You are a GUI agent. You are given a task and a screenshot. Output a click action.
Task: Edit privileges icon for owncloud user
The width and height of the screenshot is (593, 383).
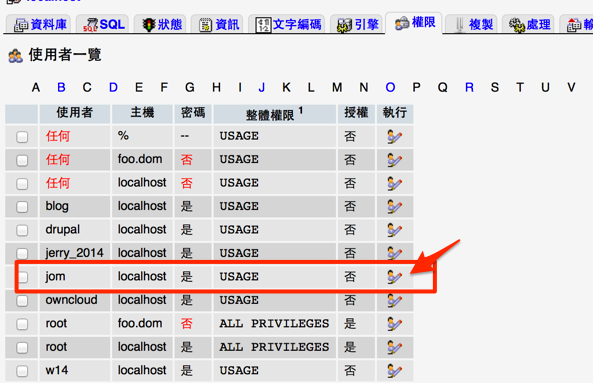pos(394,300)
